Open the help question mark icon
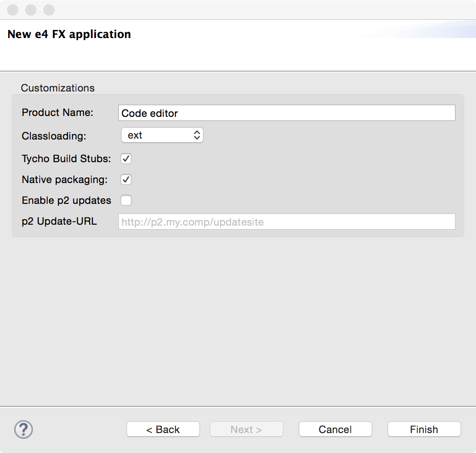Screen dimensions: 476x453 tap(24, 429)
